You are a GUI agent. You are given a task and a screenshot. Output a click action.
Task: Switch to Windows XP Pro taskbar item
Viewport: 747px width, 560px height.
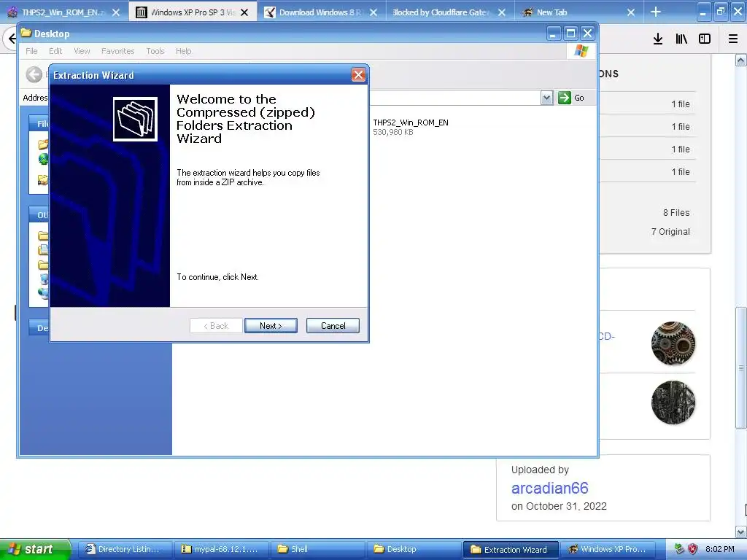click(x=606, y=549)
